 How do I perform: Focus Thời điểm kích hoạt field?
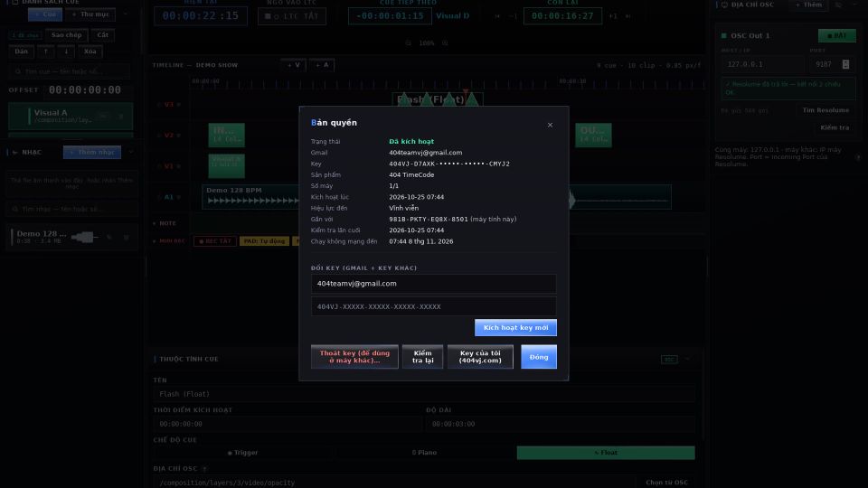pyautogui.click(x=288, y=425)
